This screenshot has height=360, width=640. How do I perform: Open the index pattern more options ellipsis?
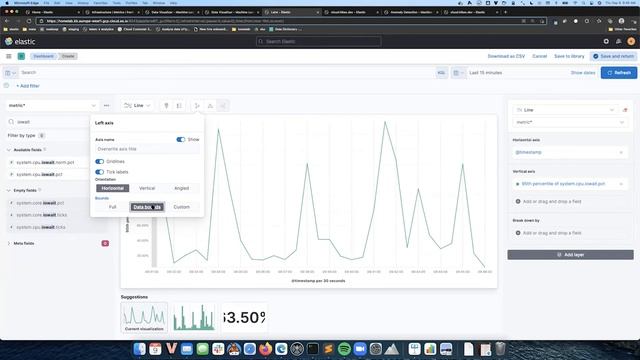[107, 106]
